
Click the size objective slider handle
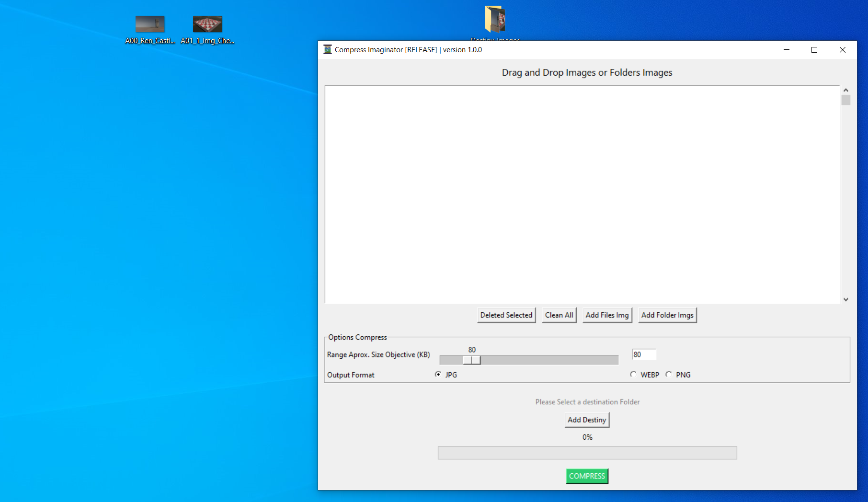(x=472, y=360)
